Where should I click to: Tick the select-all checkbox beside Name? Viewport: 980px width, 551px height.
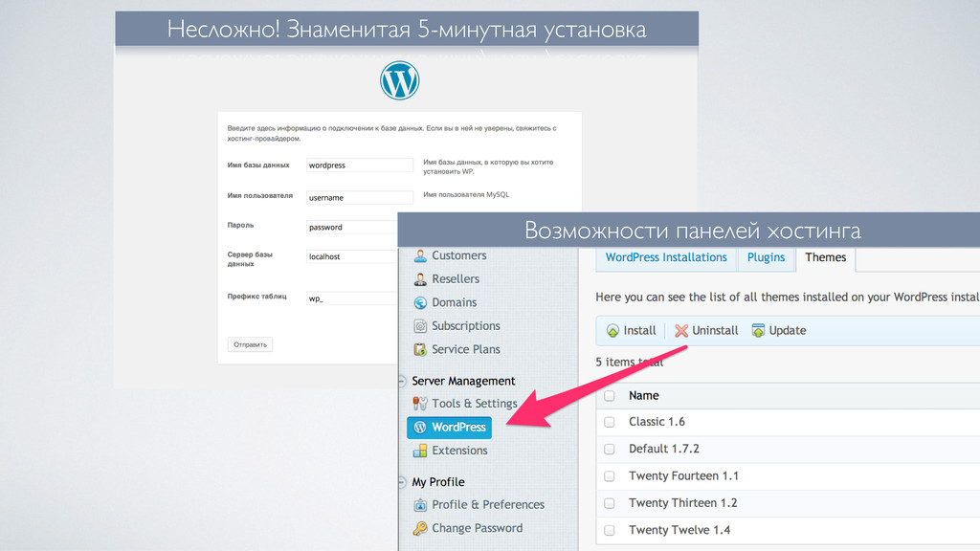click(610, 395)
